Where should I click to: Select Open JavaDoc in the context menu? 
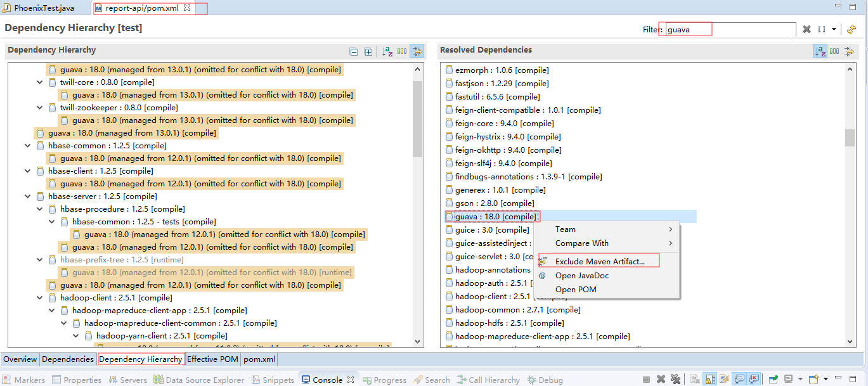click(x=581, y=276)
